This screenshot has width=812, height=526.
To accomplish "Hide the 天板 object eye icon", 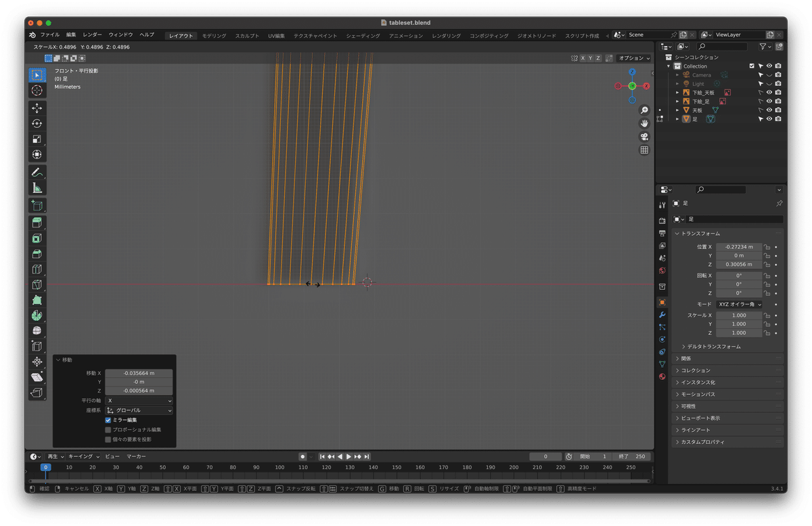I will pos(769,110).
